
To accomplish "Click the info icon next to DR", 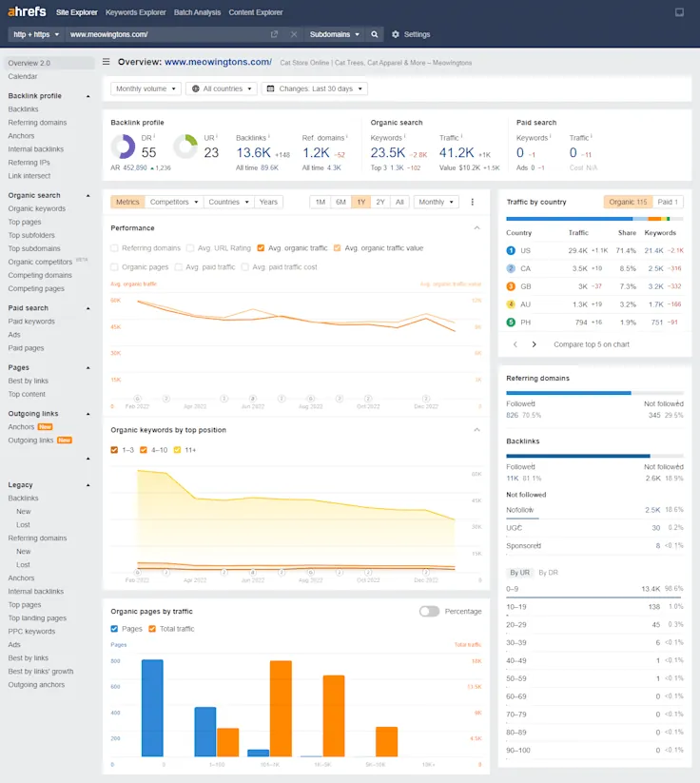I will click(x=154, y=136).
